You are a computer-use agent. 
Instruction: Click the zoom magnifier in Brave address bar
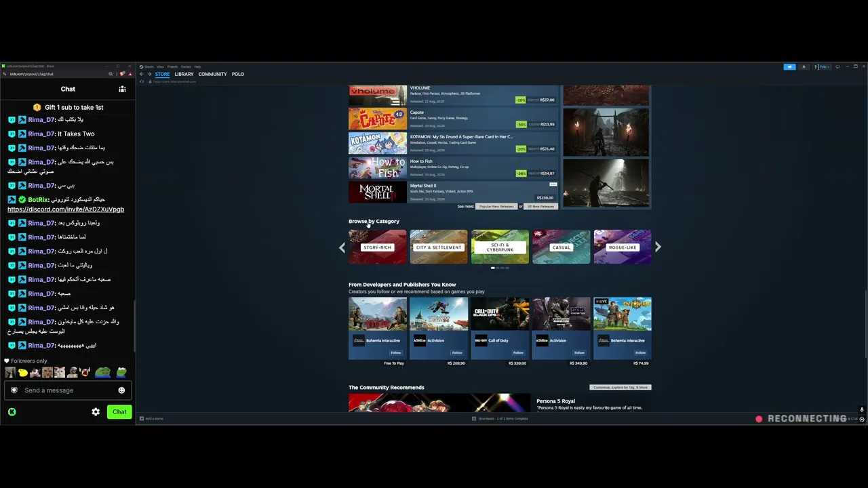(x=111, y=74)
